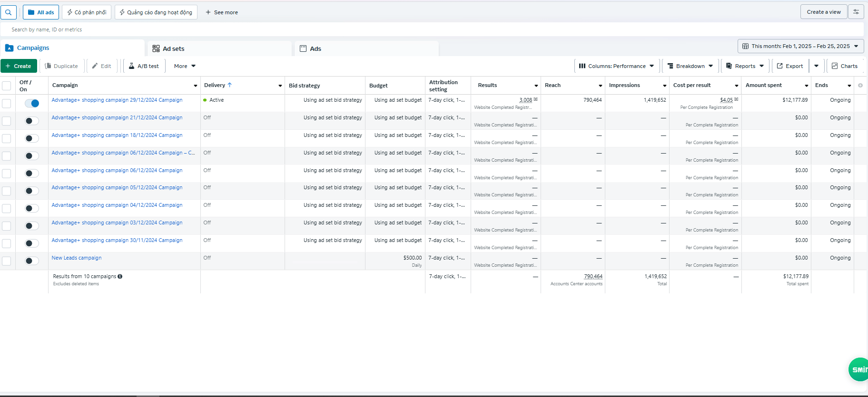The width and height of the screenshot is (868, 397).
Task: Expand the Breakdown dropdown
Action: [690, 66]
